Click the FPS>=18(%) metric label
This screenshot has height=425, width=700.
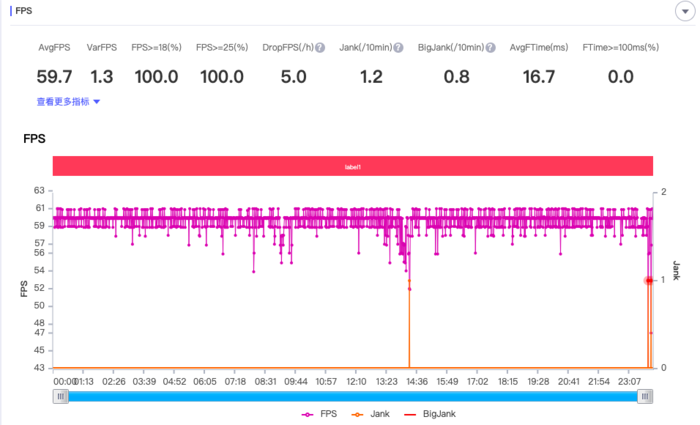pyautogui.click(x=156, y=48)
